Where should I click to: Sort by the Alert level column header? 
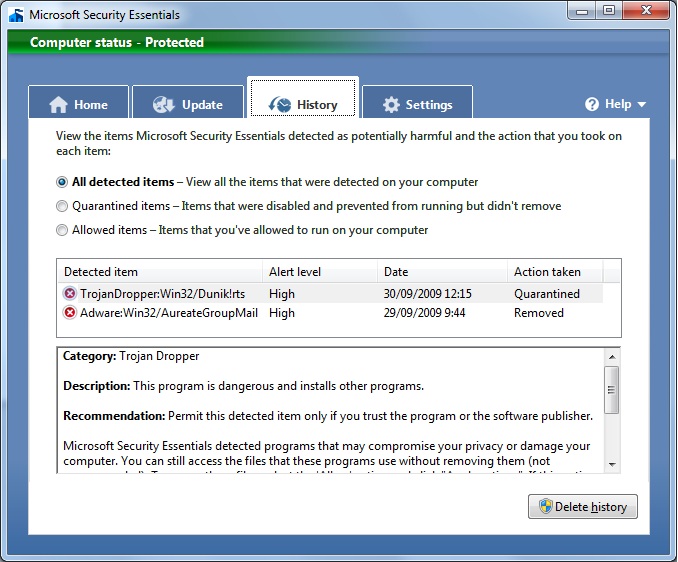[320, 272]
